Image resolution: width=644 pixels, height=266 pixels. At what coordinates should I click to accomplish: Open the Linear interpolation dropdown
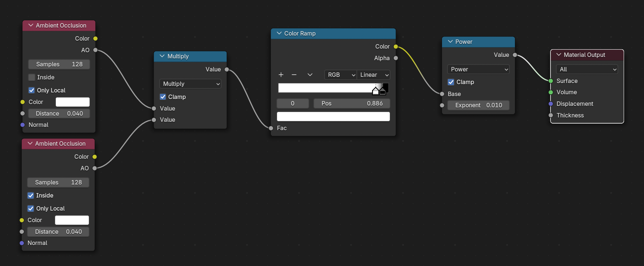pyautogui.click(x=373, y=75)
